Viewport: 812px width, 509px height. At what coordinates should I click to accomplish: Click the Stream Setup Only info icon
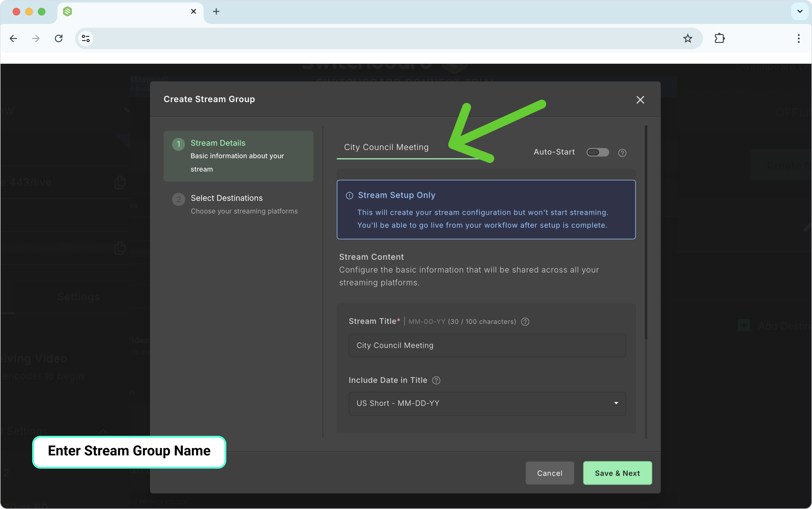[x=350, y=196]
